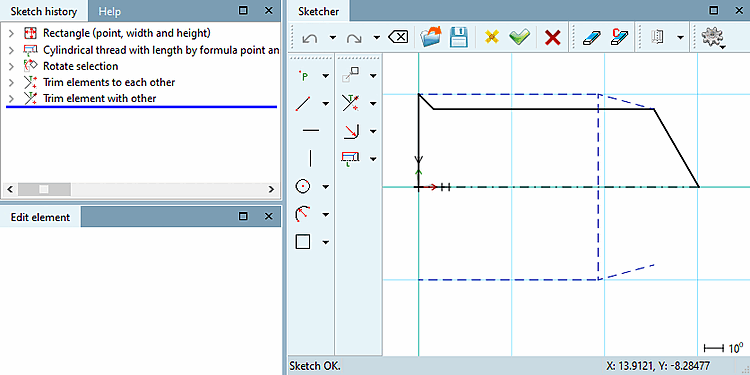This screenshot has width=750, height=375.
Task: Select the Horizontal line tool
Action: tap(311, 130)
